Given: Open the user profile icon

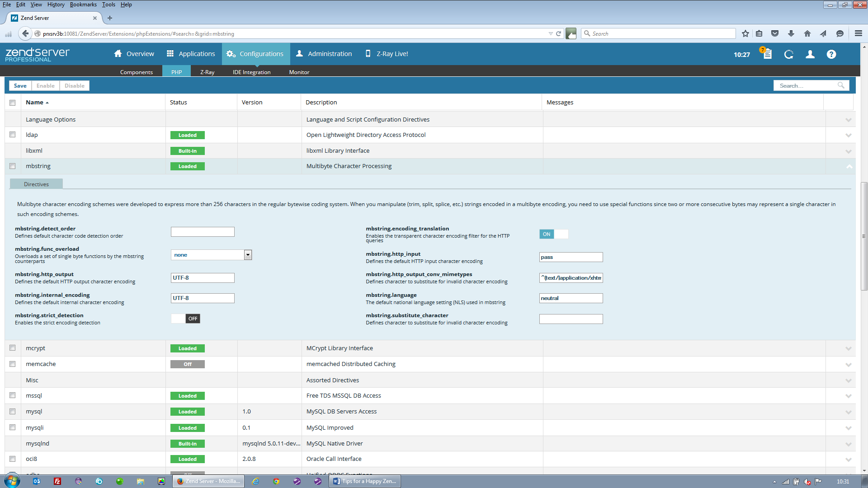Looking at the screenshot, I should coord(810,54).
